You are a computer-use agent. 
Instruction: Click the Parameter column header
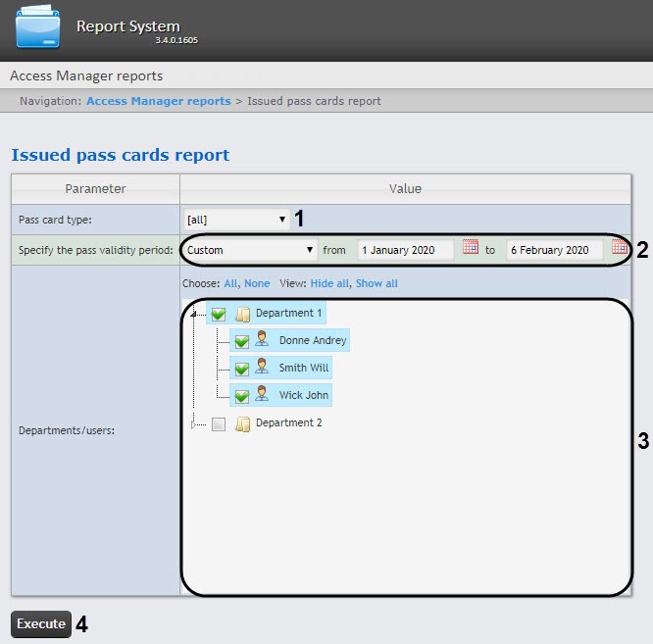coord(95,189)
